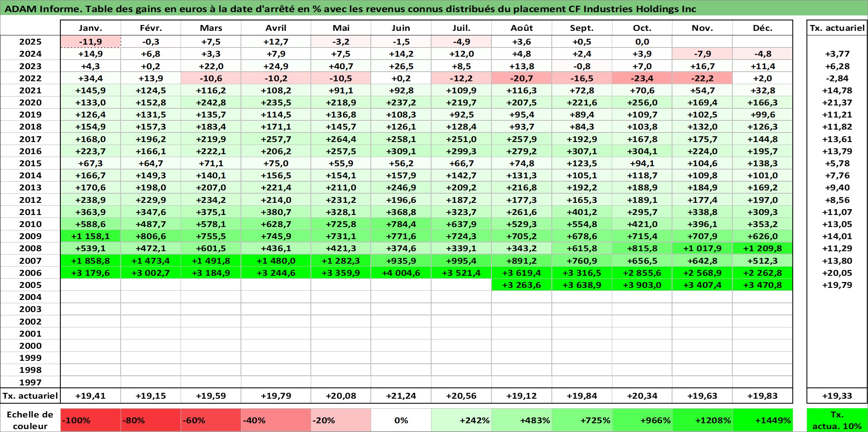The image size is (868, 432).
Task: Click the +19,83 December actuarial total
Action: point(762,396)
